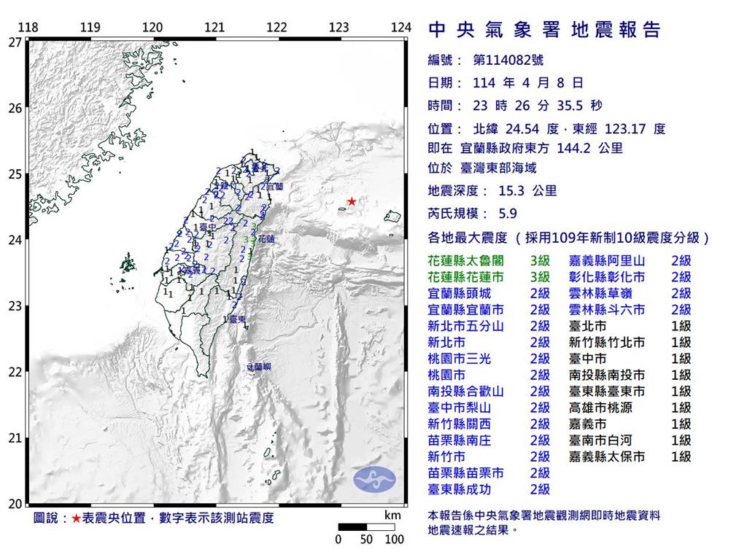This screenshot has height=560, width=747.
Task: Click the row 花蓮縣花蓮市 3級
Action: pos(489,277)
